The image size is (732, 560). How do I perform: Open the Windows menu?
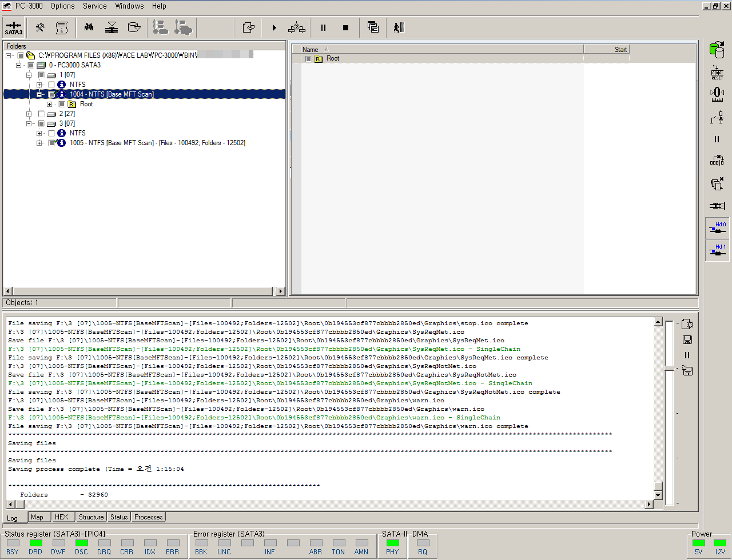click(129, 6)
